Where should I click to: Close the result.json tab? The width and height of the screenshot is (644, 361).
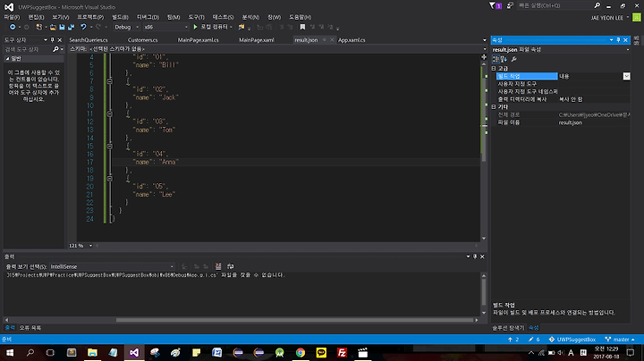click(332, 40)
